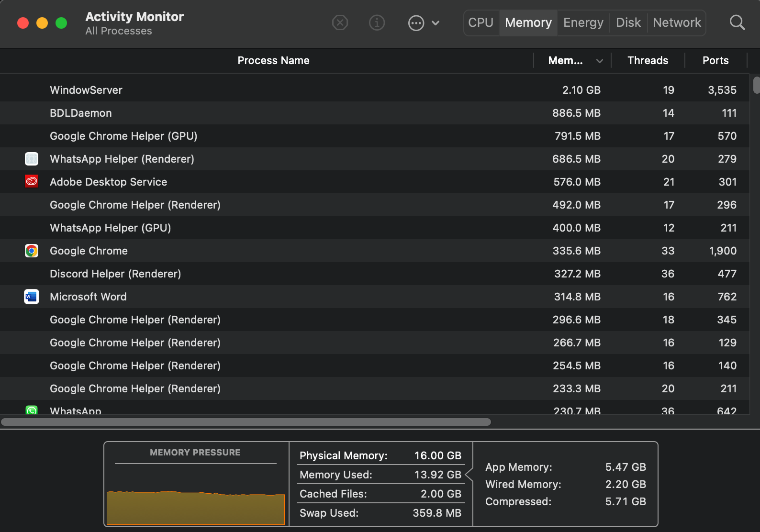Click the WhatsApp app icon

[32, 410]
